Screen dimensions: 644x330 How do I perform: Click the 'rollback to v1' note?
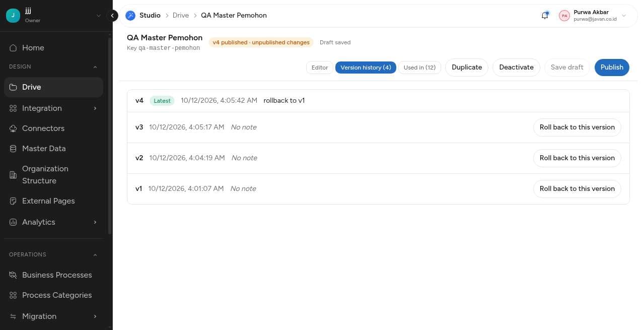(x=284, y=101)
